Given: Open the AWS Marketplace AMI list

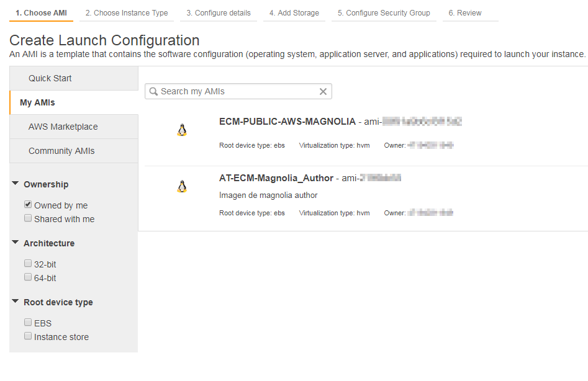Looking at the screenshot, I should point(74,127).
